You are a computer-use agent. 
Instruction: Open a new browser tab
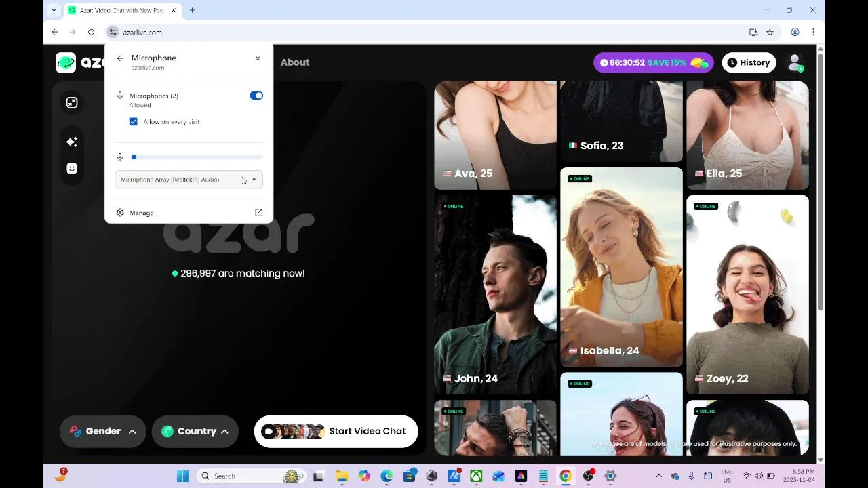[193, 10]
